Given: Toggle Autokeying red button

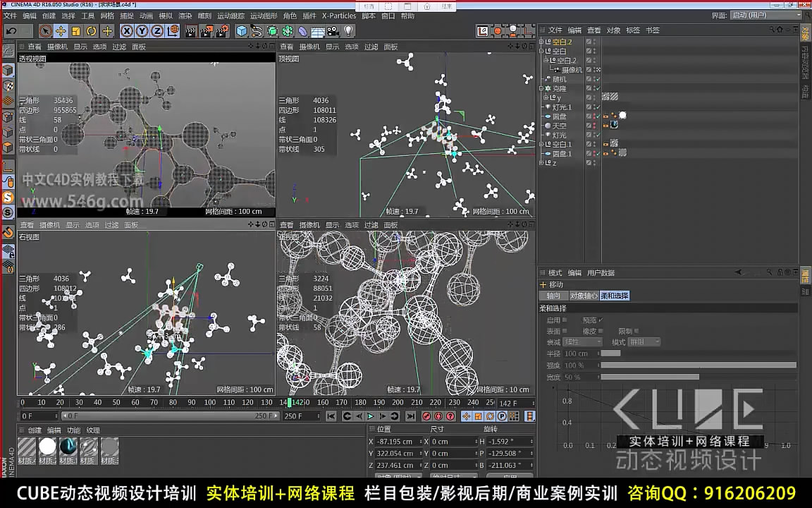Looking at the screenshot, I should (x=438, y=416).
